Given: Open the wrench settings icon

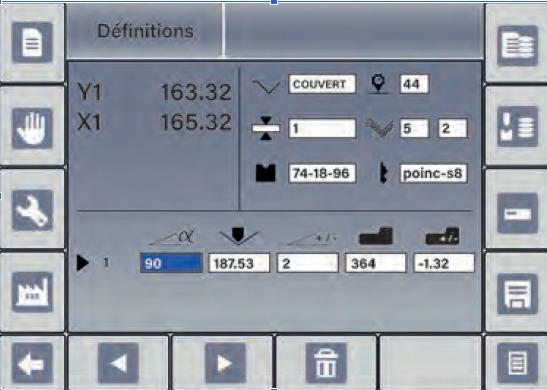Looking at the screenshot, I should click(32, 210).
